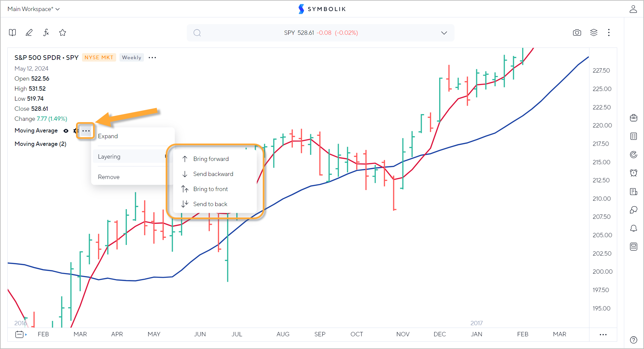Click the 220.00 price axis label

(602, 125)
